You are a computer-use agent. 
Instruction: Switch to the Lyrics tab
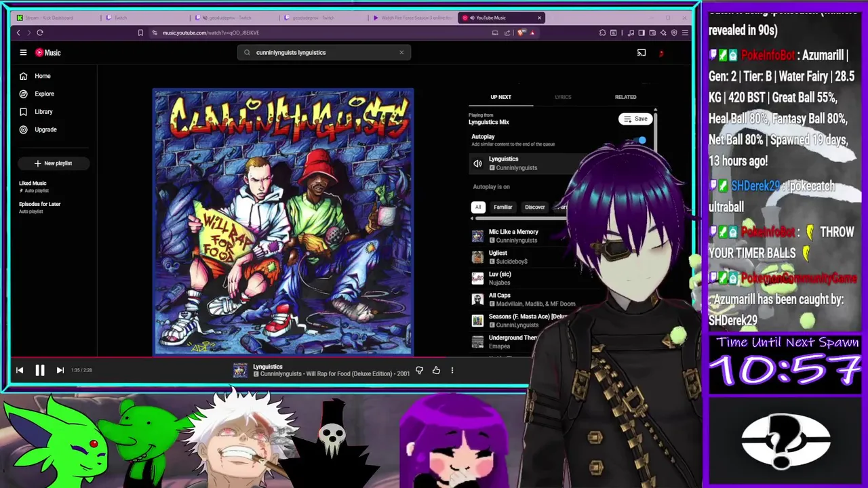tap(563, 97)
